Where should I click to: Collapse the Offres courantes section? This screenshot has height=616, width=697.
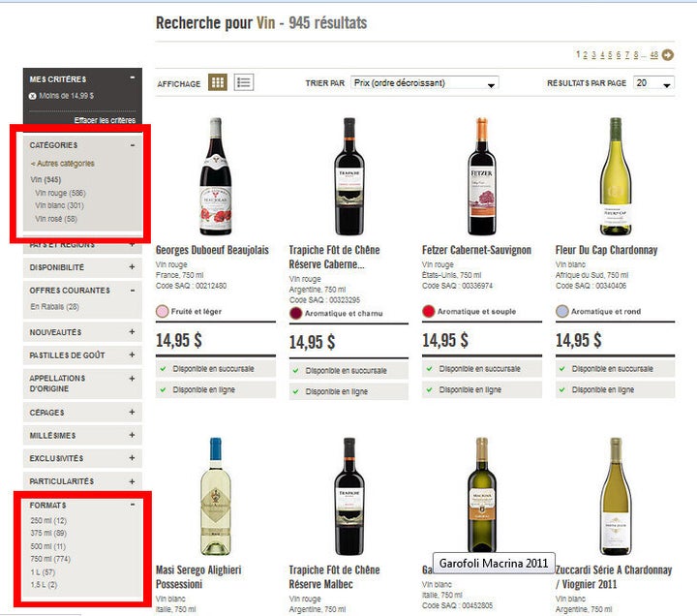133,290
